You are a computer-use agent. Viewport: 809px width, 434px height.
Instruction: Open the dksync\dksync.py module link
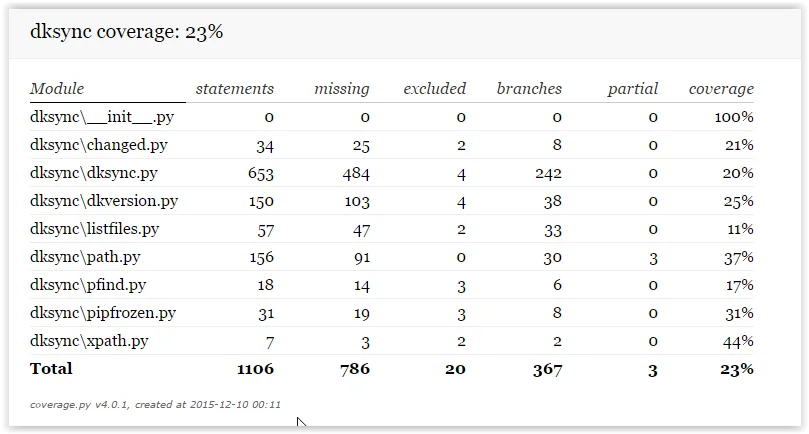[x=93, y=173]
